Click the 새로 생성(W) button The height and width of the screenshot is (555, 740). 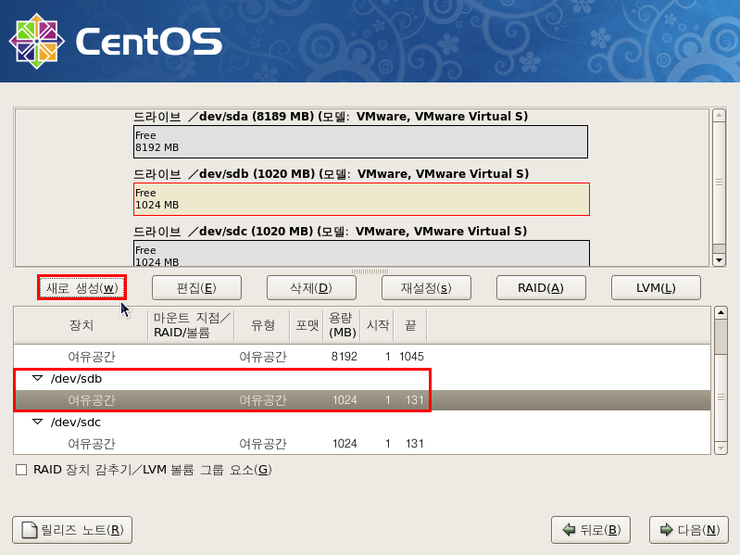click(82, 288)
